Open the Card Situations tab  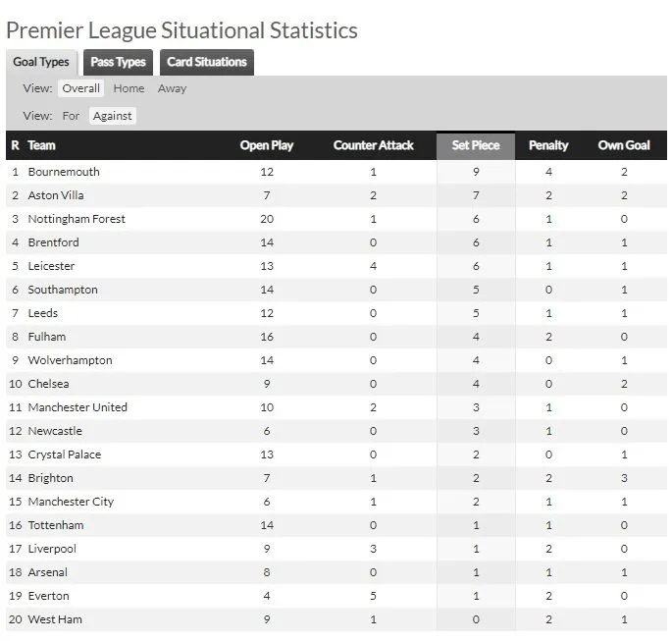click(x=206, y=62)
